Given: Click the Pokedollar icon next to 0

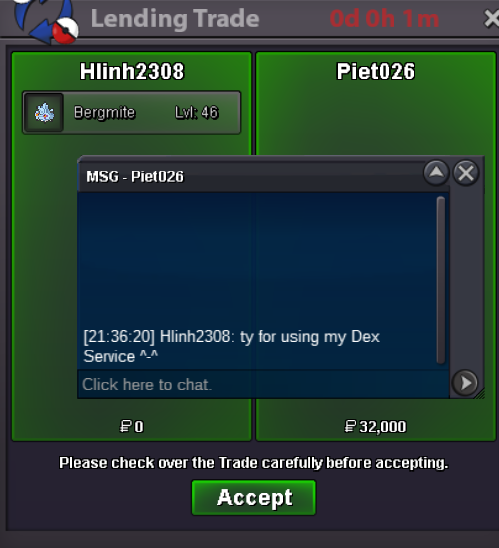Looking at the screenshot, I should (x=125, y=426).
